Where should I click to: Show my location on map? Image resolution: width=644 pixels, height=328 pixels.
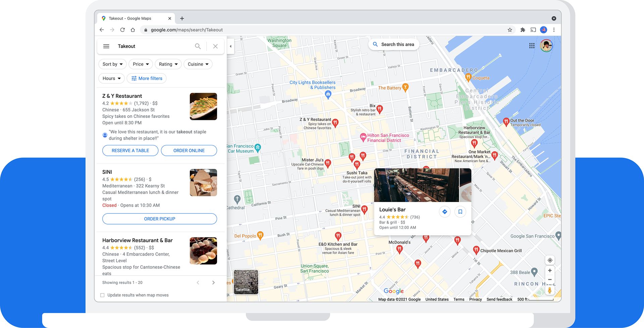550,260
